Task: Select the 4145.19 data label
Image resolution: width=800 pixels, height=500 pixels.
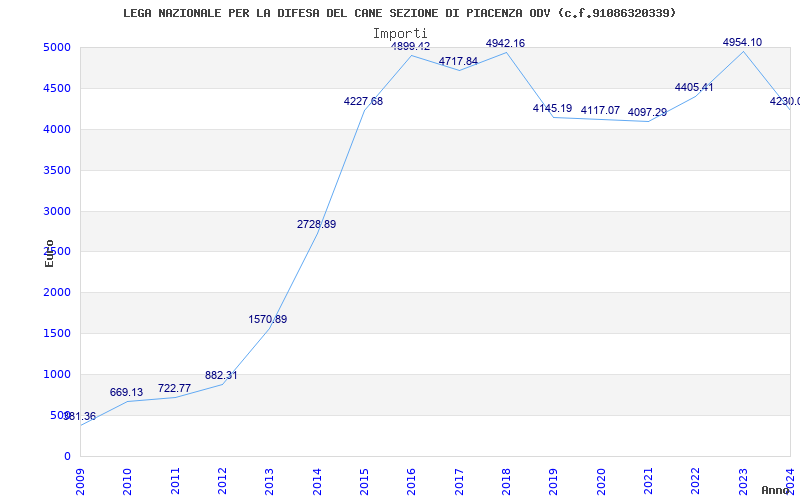Action: pos(553,109)
